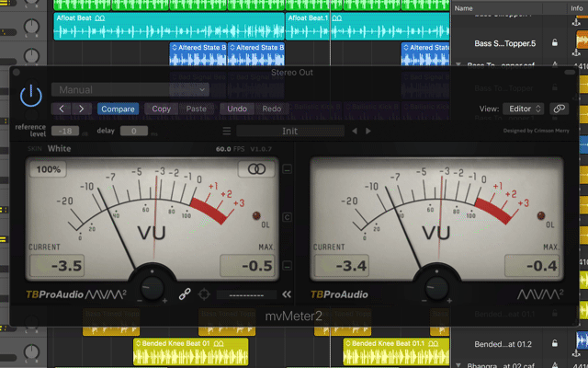Image resolution: width=588 pixels, height=368 pixels.
Task: Click the anchor icon below Bass S...Topper.5
Action: [576, 53]
